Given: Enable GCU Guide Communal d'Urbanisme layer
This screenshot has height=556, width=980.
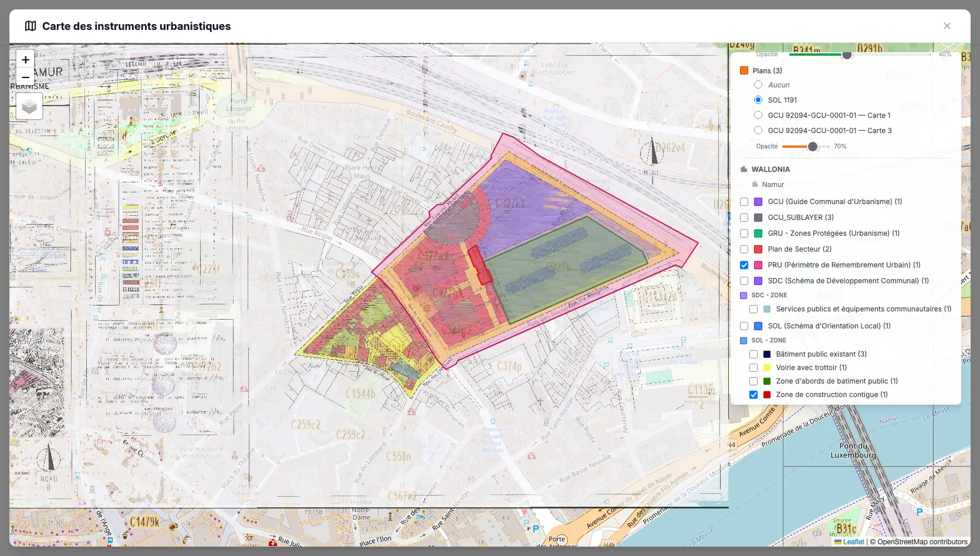Looking at the screenshot, I should (x=744, y=202).
